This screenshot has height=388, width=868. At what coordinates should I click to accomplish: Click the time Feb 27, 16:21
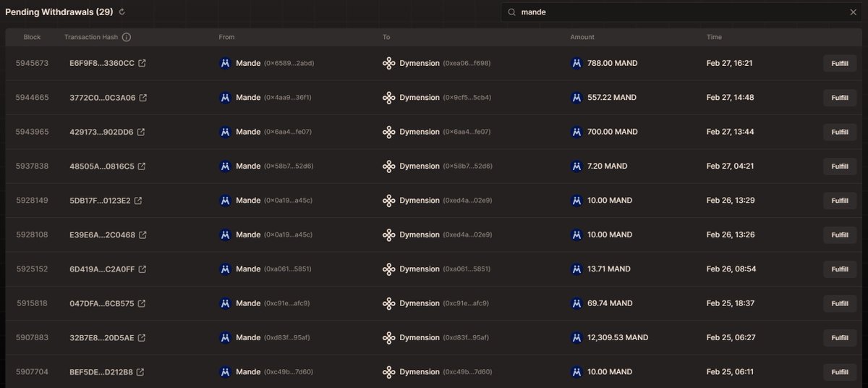[x=730, y=64]
